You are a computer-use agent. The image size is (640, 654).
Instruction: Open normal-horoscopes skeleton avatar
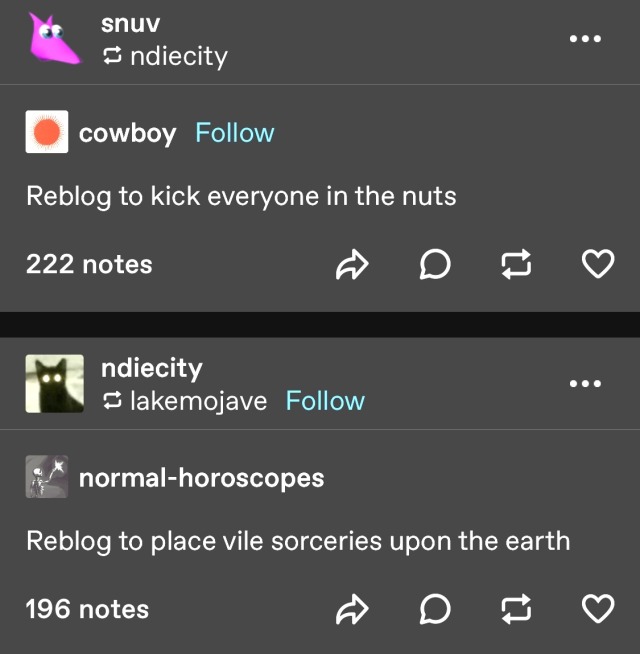(x=47, y=477)
